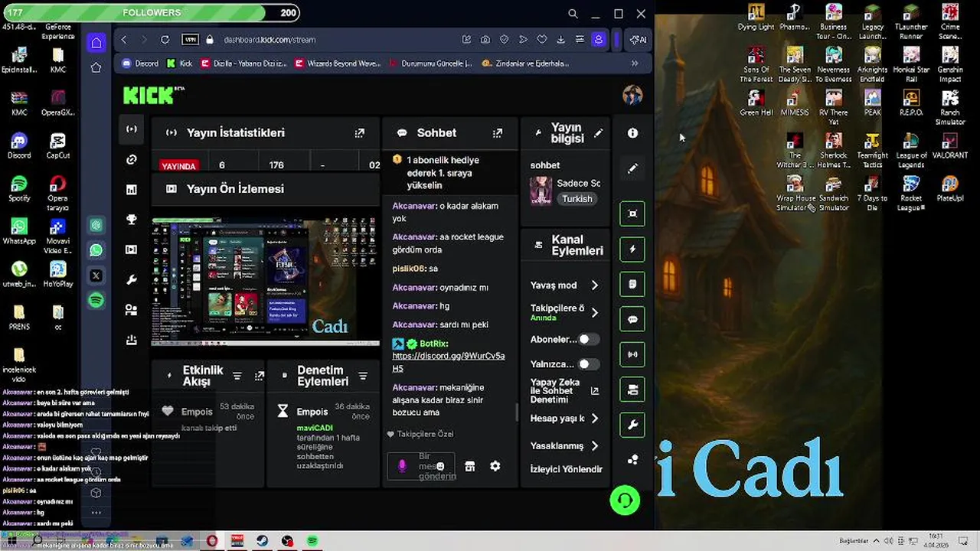Click İzleyici Yönlendir action
The image size is (980, 551).
(567, 469)
